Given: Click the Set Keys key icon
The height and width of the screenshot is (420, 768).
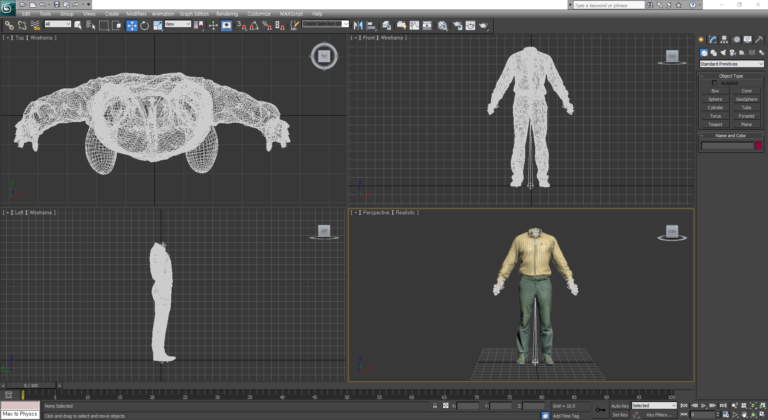Looking at the screenshot, I should coord(600,409).
